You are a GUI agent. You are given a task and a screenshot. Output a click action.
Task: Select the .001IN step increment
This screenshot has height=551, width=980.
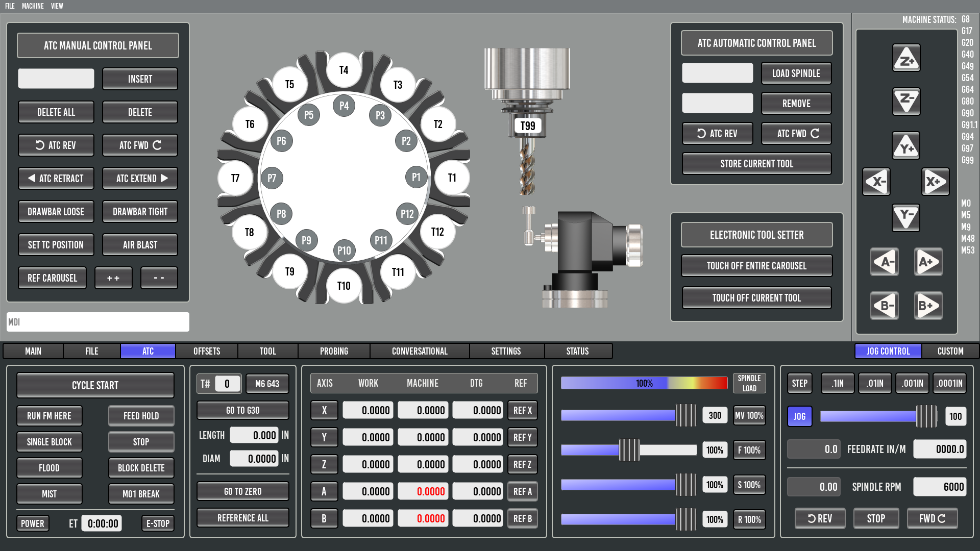pyautogui.click(x=912, y=383)
